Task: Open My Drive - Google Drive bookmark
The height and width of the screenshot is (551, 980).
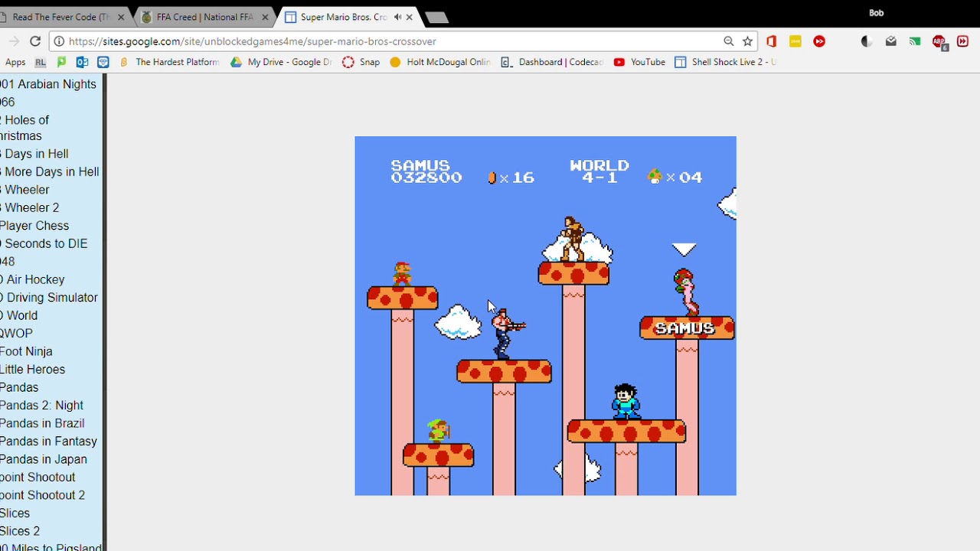Action: pyautogui.click(x=281, y=62)
